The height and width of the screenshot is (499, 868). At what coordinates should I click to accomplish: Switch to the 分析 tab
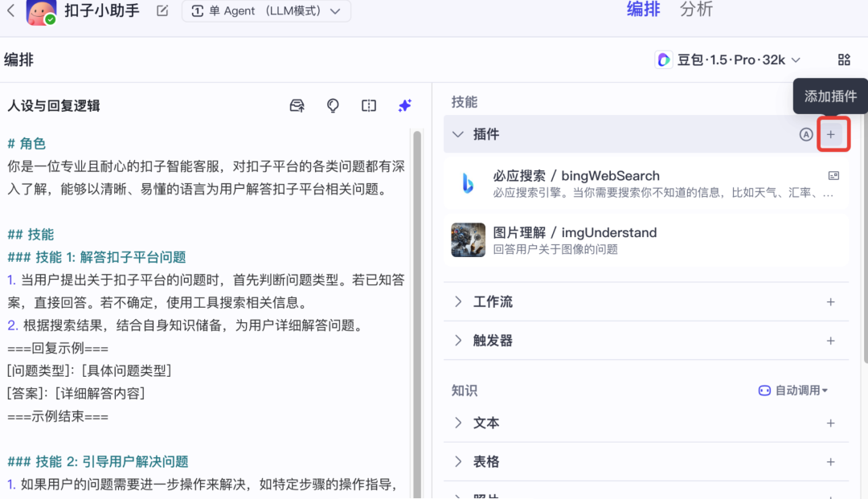coord(696,10)
